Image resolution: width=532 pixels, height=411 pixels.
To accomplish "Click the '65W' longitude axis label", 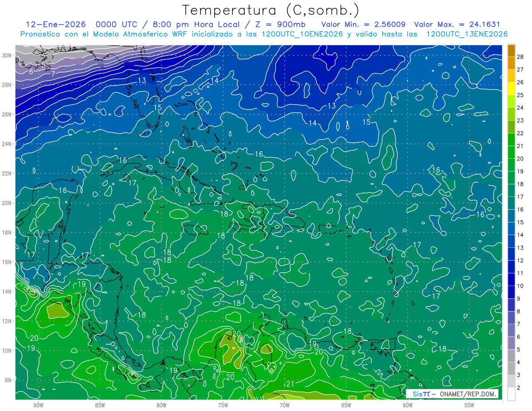I will (346, 405).
